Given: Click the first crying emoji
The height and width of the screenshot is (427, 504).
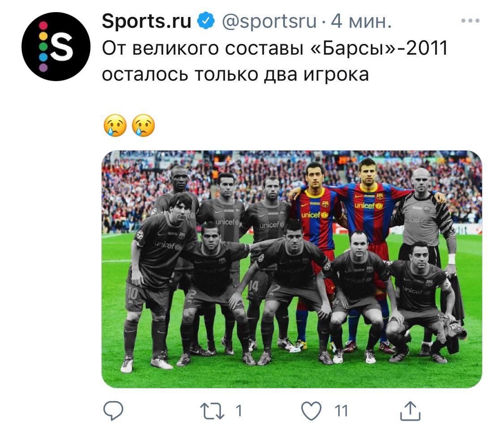Looking at the screenshot, I should 115,125.
